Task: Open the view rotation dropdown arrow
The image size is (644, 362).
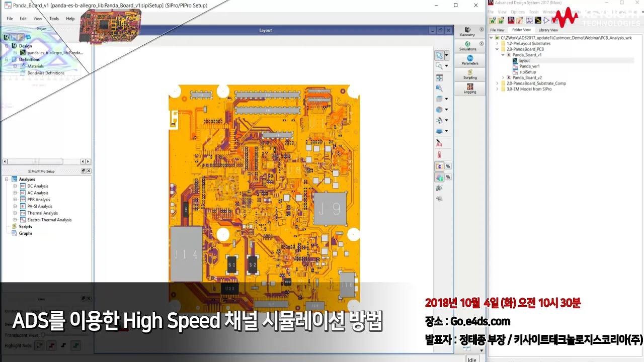Action: point(447,121)
